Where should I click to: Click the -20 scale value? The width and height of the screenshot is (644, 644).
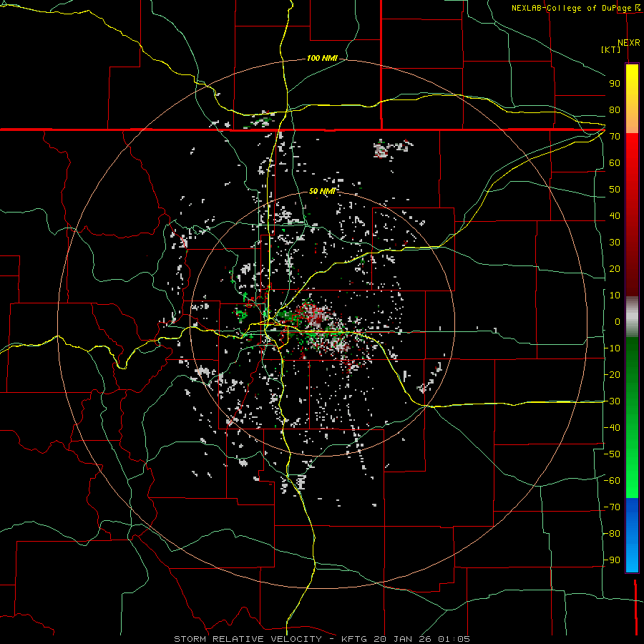click(612, 374)
